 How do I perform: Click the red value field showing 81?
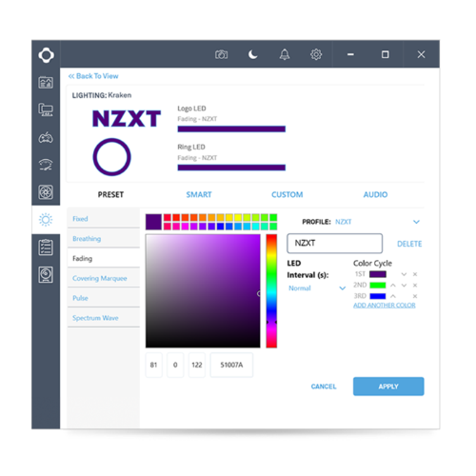[x=153, y=365]
